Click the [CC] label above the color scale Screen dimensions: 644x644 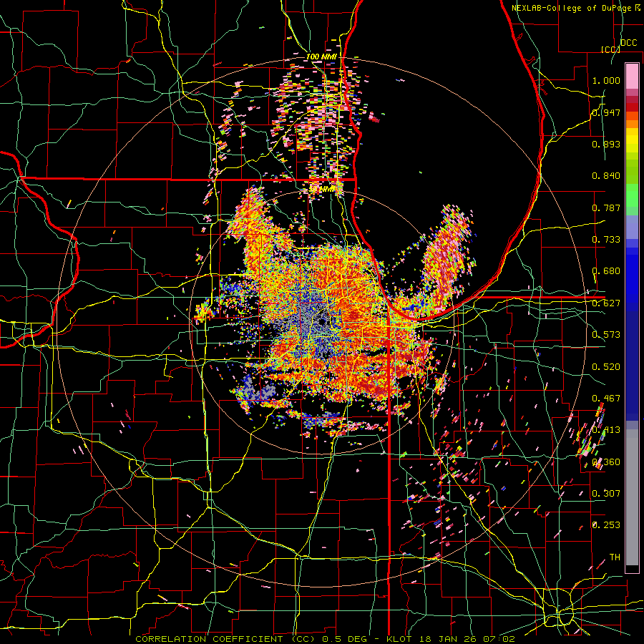(x=610, y=49)
